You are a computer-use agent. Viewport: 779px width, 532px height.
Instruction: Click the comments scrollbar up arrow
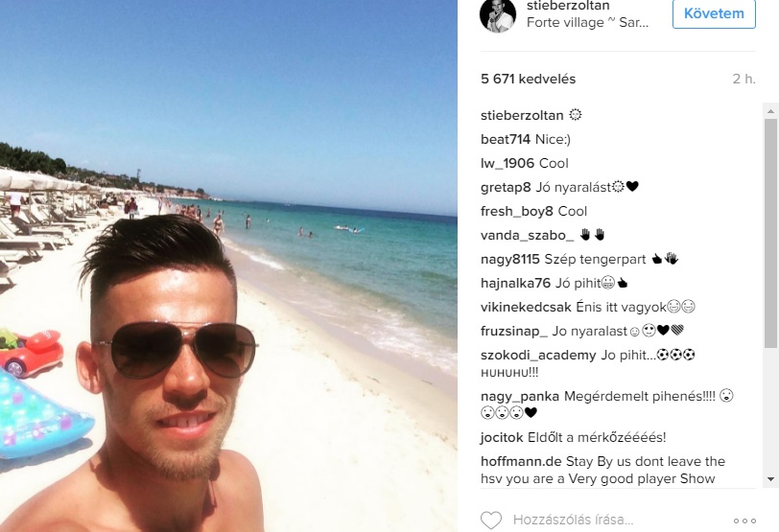770,110
